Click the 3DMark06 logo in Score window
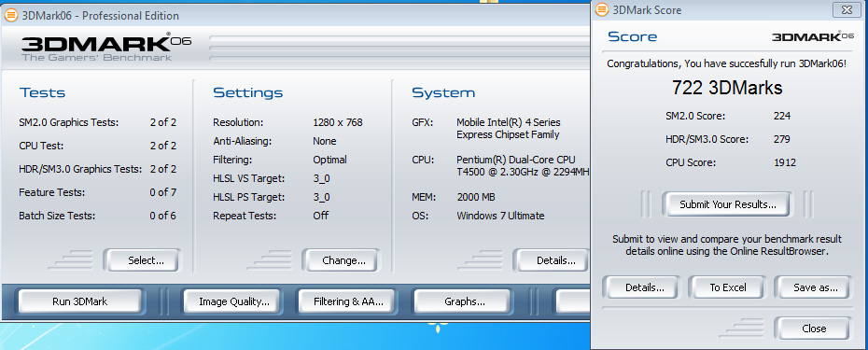Image resolution: width=868 pixels, height=350 pixels. [813, 36]
